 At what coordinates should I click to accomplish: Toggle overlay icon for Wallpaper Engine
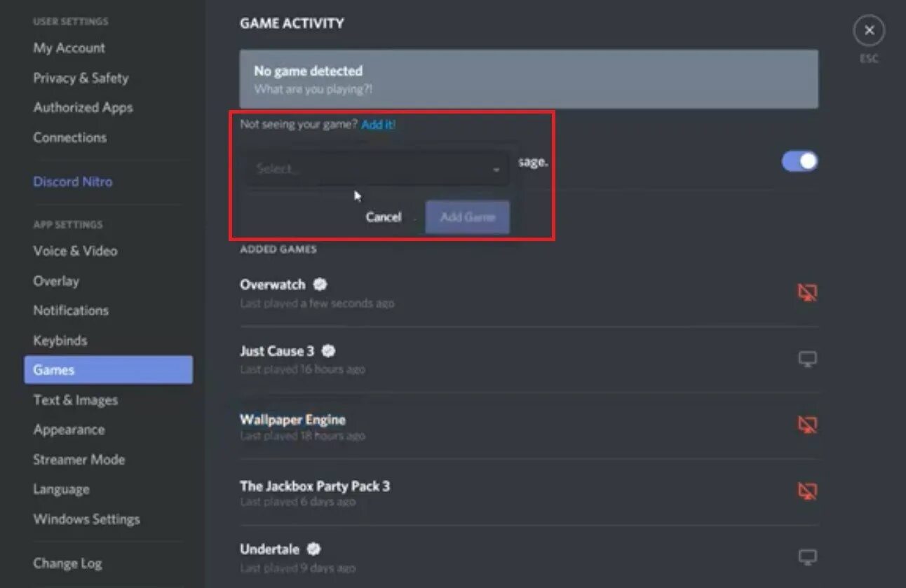808,425
